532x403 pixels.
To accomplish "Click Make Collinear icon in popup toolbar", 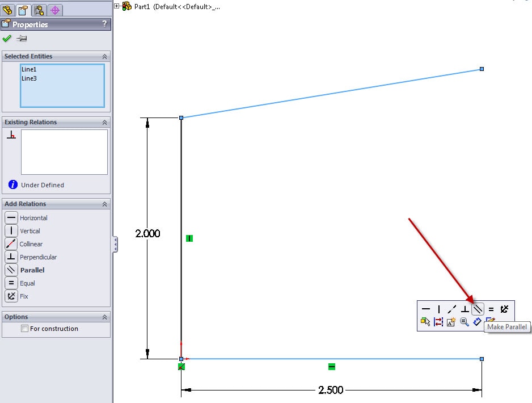I will click(452, 309).
